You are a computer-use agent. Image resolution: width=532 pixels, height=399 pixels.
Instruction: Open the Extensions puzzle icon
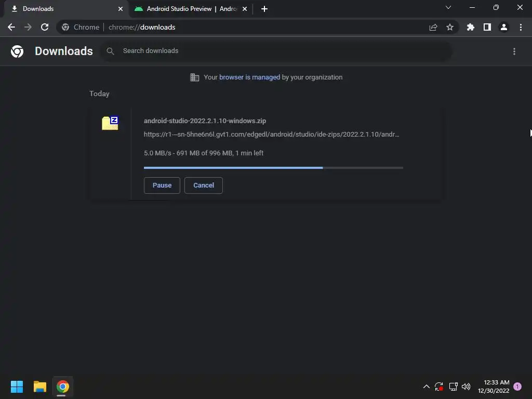click(x=471, y=27)
